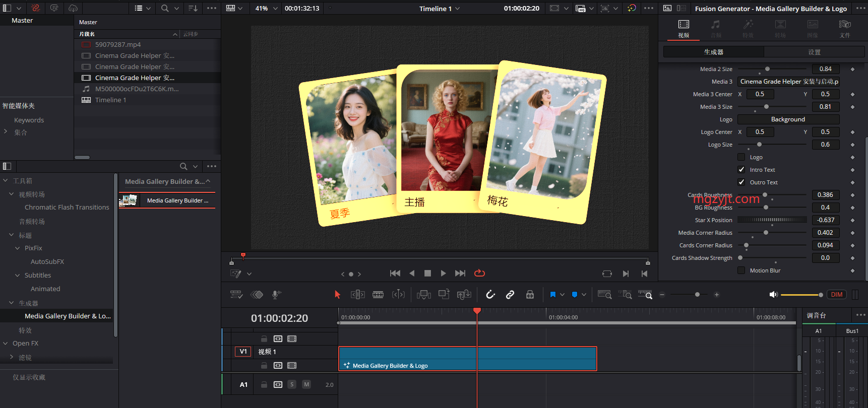Enable the Motion Blur checkbox
The image size is (868, 408).
coord(741,270)
